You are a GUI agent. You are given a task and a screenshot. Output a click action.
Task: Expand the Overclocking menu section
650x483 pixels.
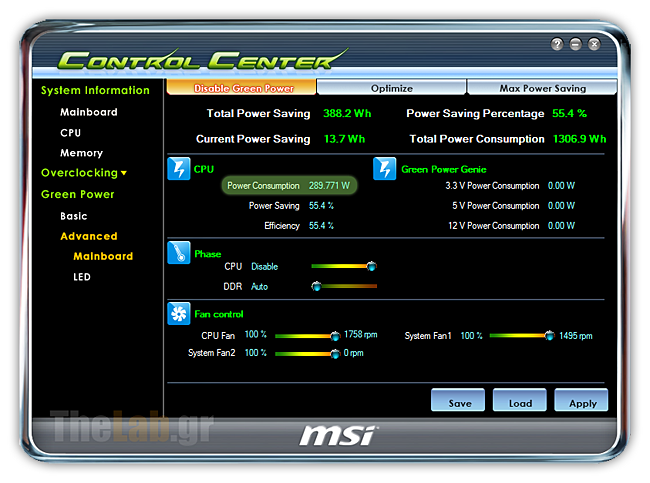pos(84,173)
